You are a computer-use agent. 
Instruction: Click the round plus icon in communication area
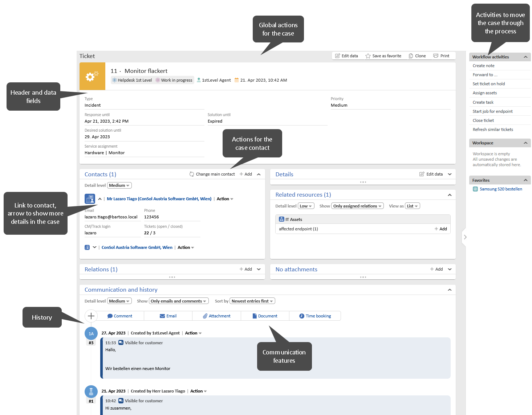(x=91, y=316)
